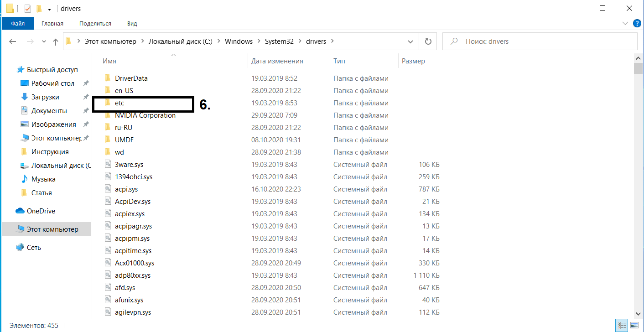Viewport: 644px width, 332px height.
Task: Click the 3ware.sys file icon
Action: pyautogui.click(x=108, y=165)
